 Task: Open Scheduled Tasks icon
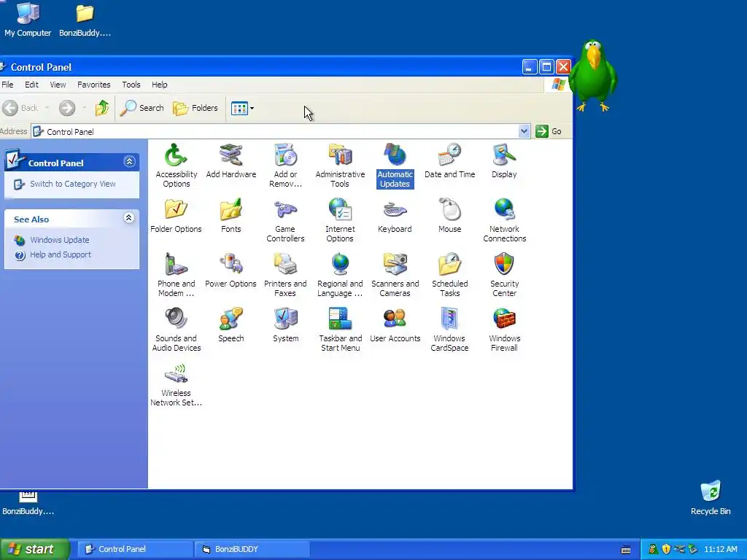point(449,275)
